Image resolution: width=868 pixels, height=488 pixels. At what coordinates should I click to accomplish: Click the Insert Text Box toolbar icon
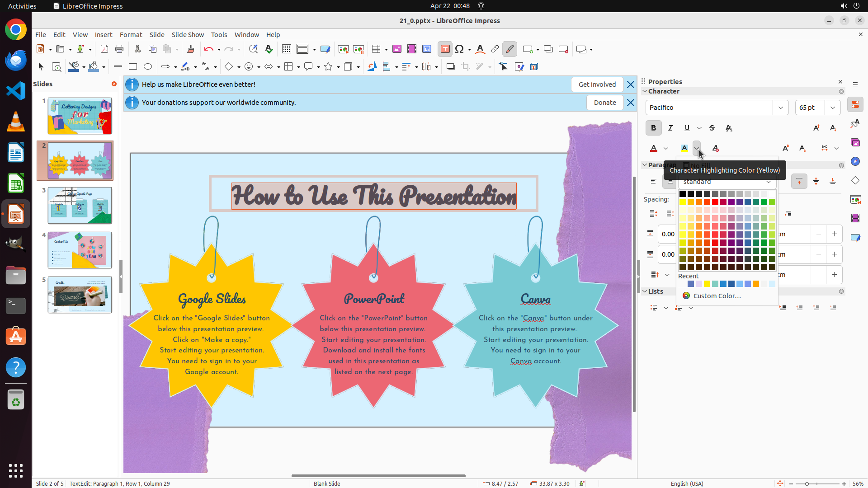pyautogui.click(x=445, y=49)
